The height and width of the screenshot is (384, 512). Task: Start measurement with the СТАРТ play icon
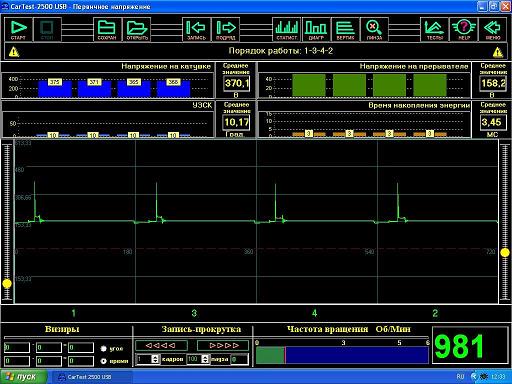[x=18, y=29]
